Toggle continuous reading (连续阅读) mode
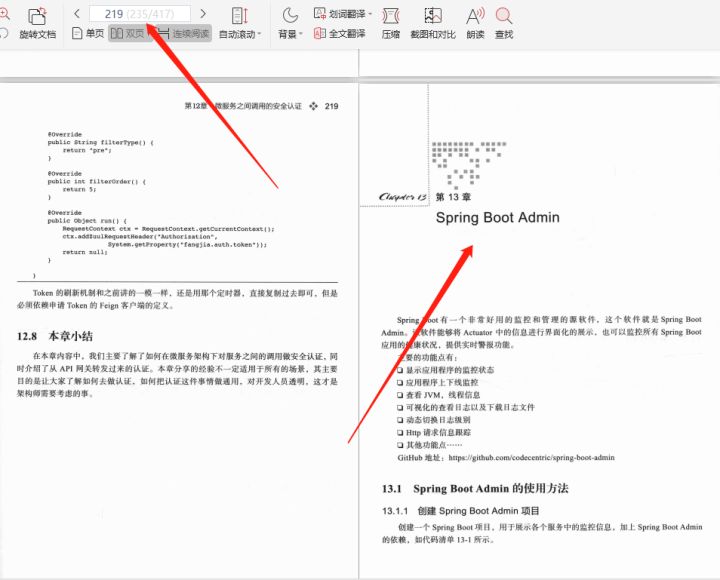Screen dimensions: 720x580 click(x=183, y=34)
